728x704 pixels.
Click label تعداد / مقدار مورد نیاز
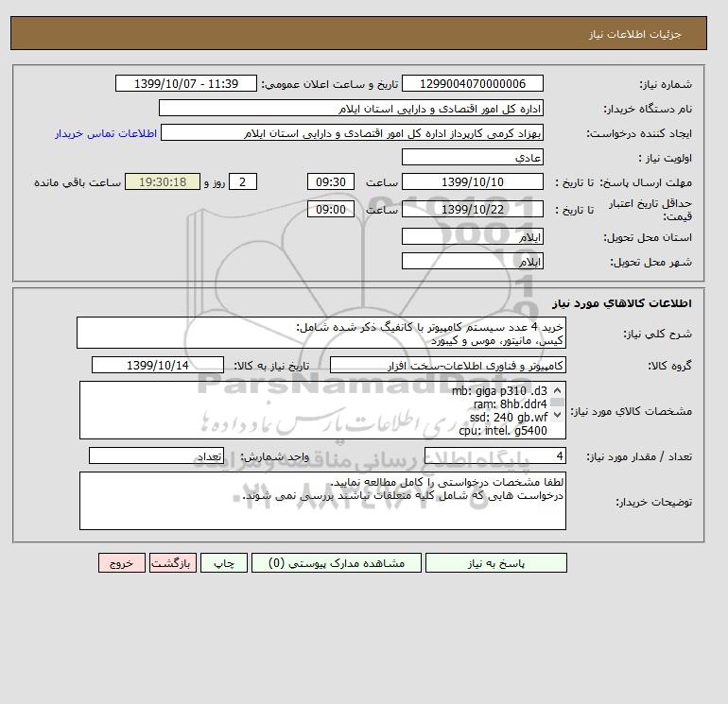[x=639, y=457]
